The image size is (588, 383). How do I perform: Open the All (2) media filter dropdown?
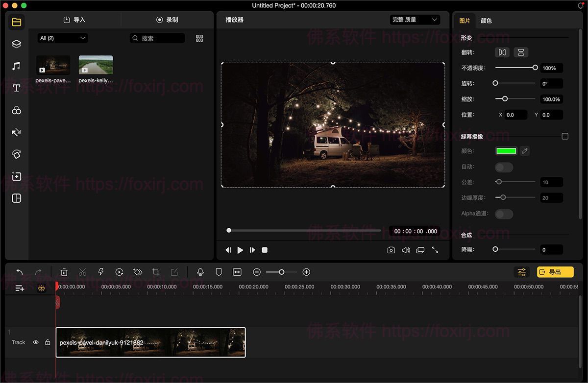[x=62, y=38]
